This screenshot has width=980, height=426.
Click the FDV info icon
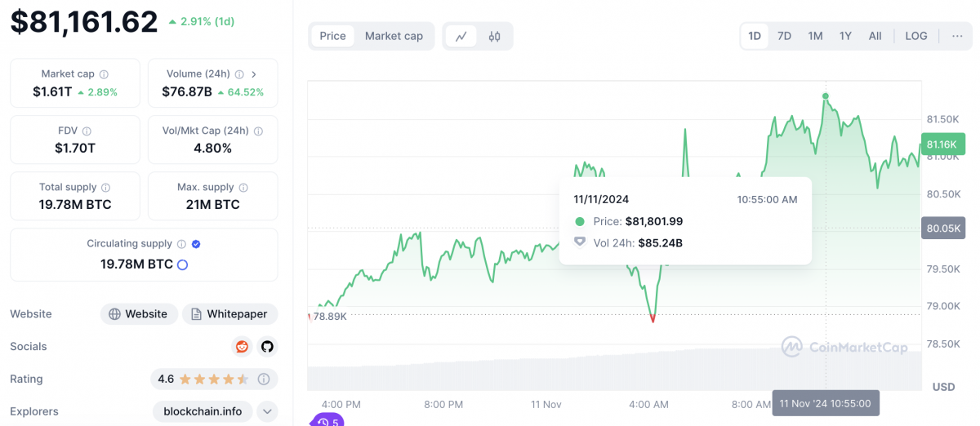coord(87,131)
